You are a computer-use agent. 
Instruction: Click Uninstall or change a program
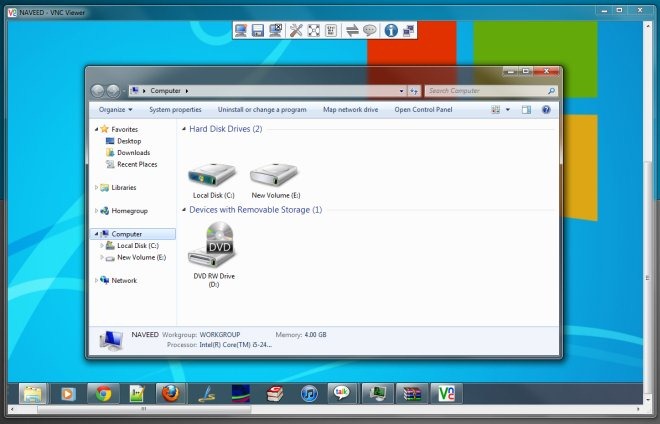(262, 109)
